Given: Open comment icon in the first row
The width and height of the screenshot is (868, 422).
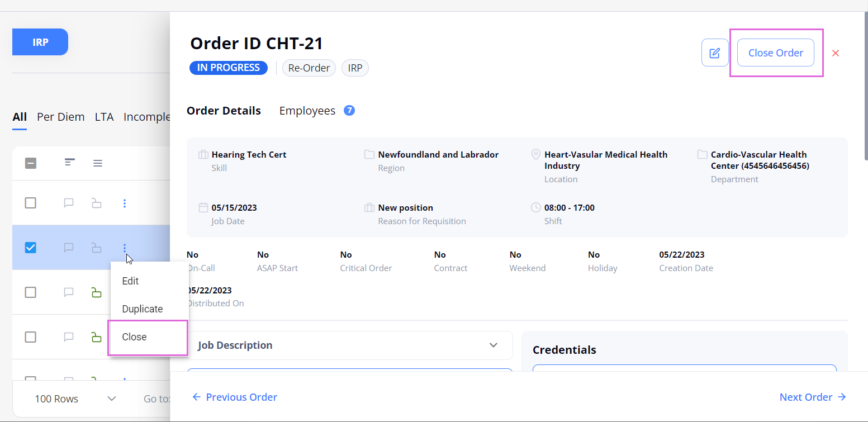Looking at the screenshot, I should point(69,203).
